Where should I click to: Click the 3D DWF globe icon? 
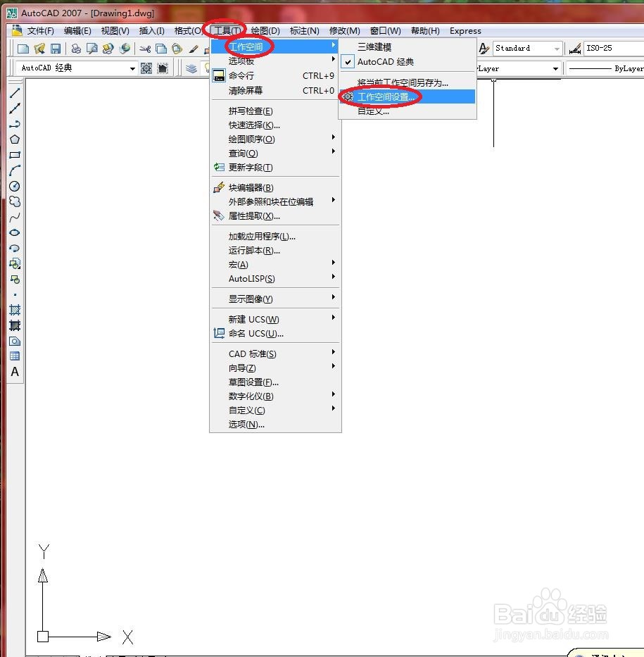[124, 49]
